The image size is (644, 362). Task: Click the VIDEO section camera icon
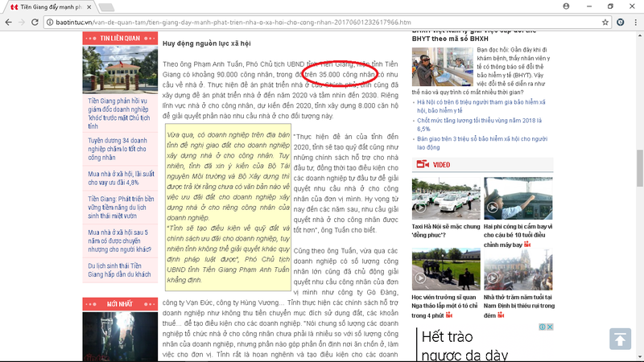tap(423, 164)
